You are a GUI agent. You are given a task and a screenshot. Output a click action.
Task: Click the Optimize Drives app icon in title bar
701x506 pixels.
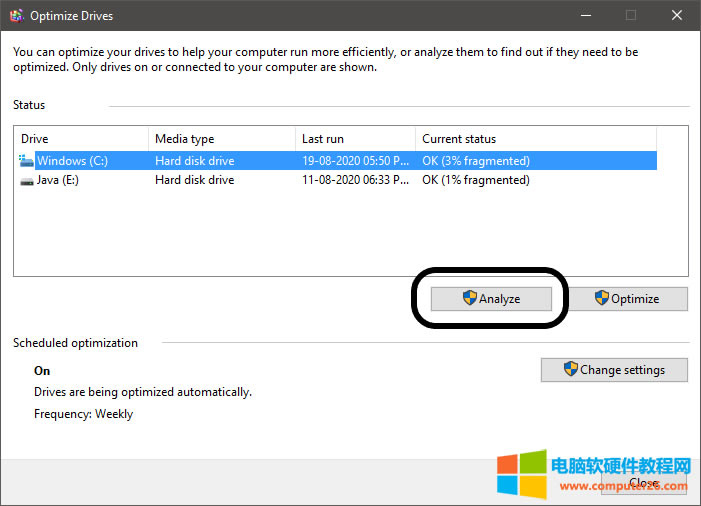pyautogui.click(x=17, y=16)
